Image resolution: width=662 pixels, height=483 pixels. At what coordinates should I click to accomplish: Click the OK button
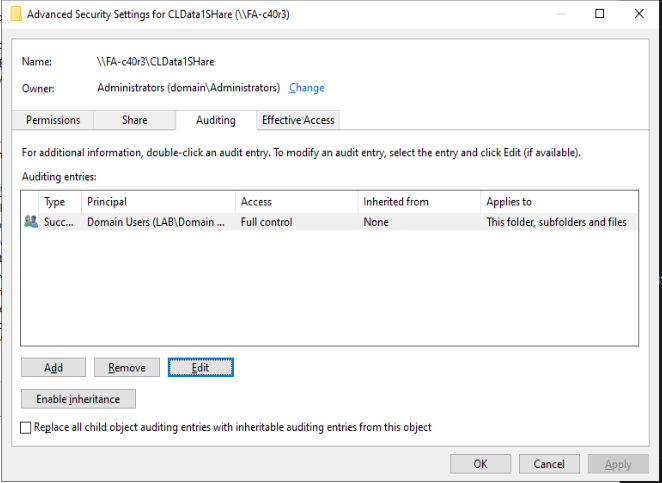click(480, 464)
